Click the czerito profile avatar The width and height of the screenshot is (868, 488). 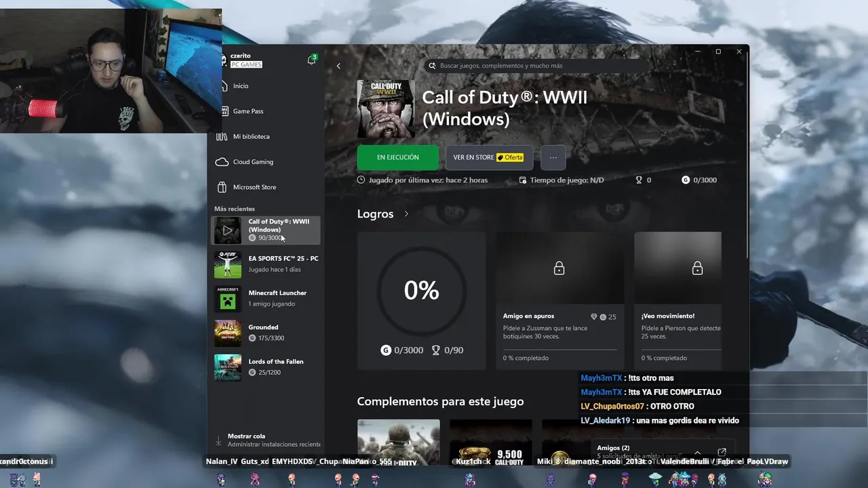(224, 60)
